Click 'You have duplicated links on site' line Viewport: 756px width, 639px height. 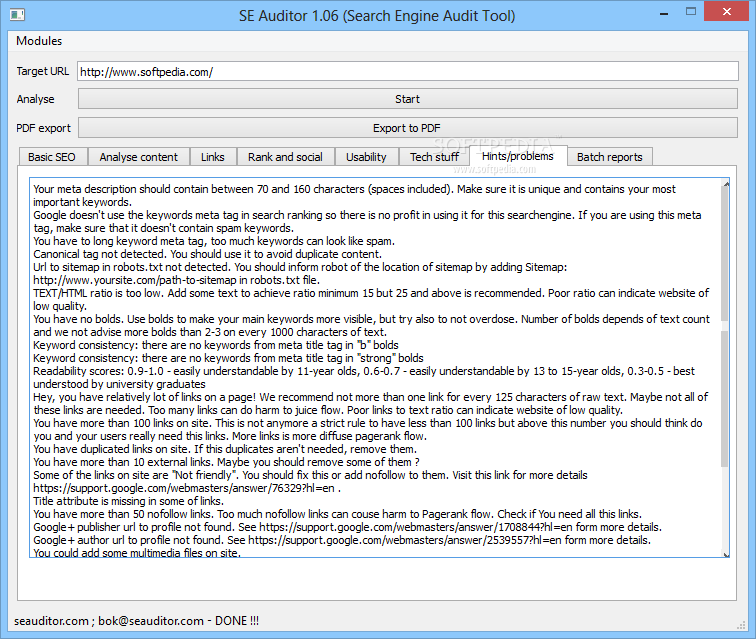pos(225,449)
